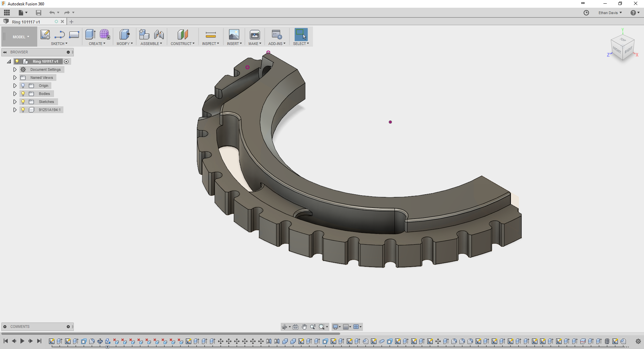Toggle visibility of the Origin folder

(x=22, y=86)
